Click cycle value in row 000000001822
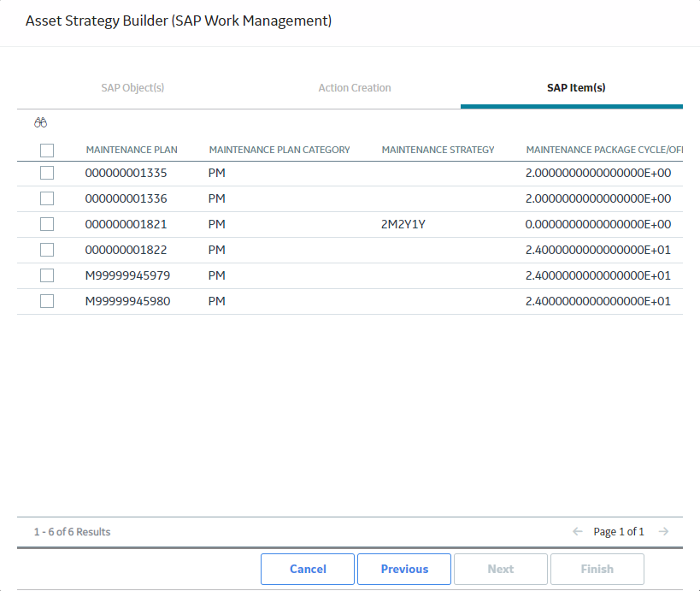This screenshot has width=700, height=591. click(x=597, y=250)
